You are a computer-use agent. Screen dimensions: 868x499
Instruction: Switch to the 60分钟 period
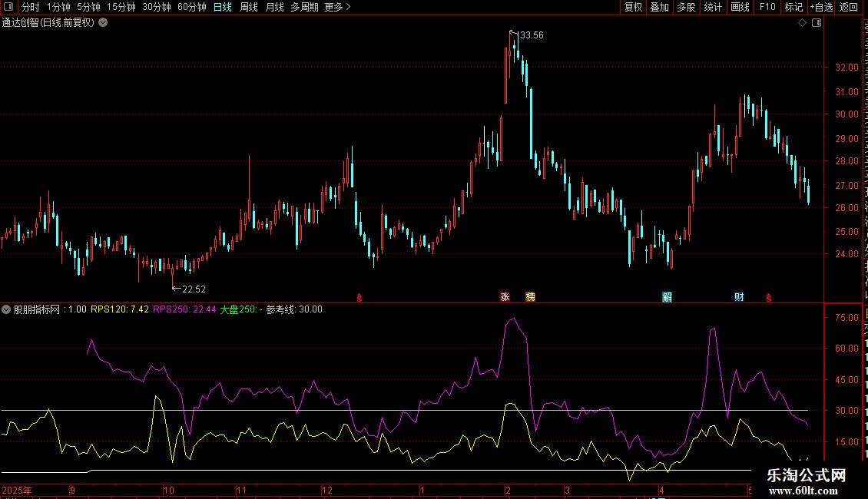coord(192,7)
